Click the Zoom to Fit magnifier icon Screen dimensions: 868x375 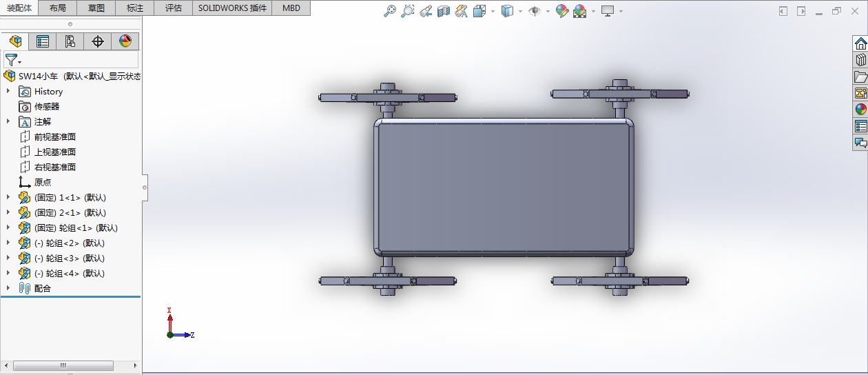[x=390, y=11]
